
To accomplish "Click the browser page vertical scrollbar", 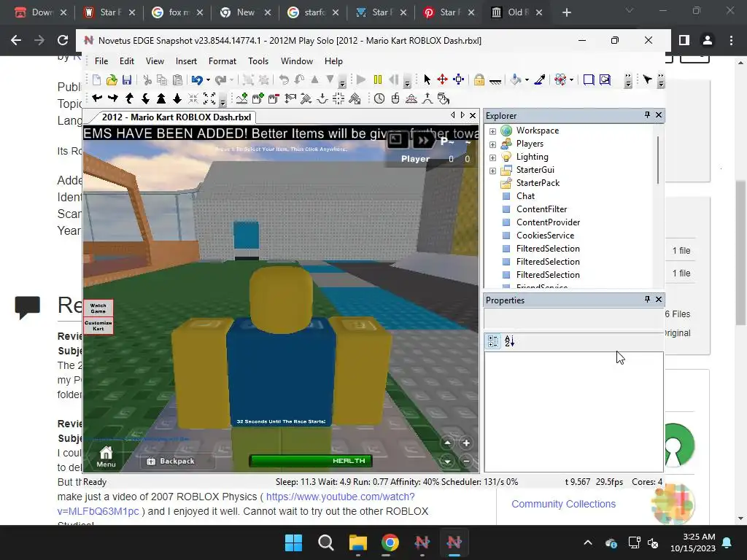I will [x=740, y=252].
